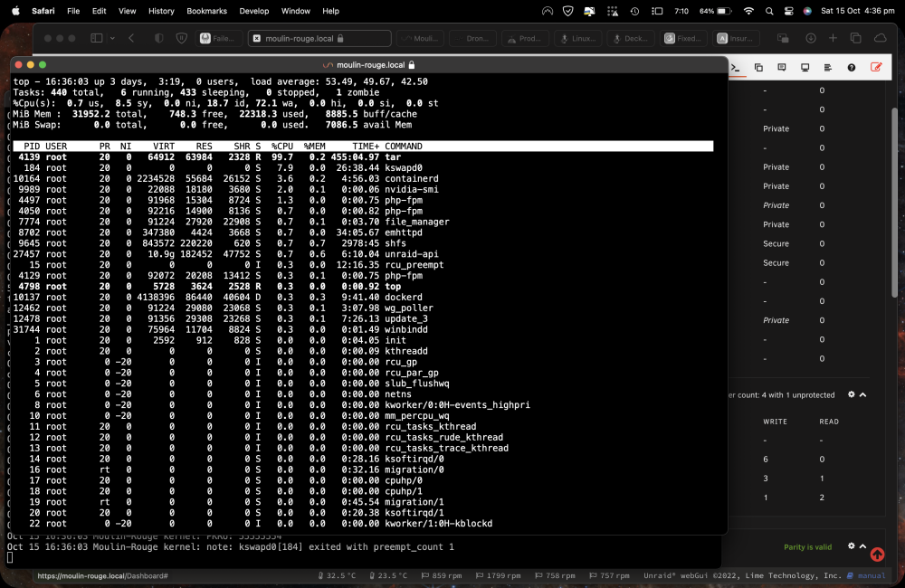905x588 pixels.
Task: Click the battery 64% indicator
Action: point(716,11)
